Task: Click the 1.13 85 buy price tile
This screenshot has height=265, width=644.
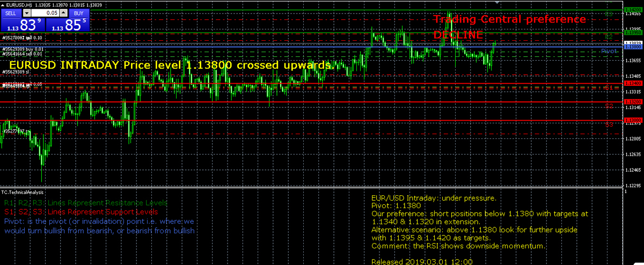Action: 67,25
